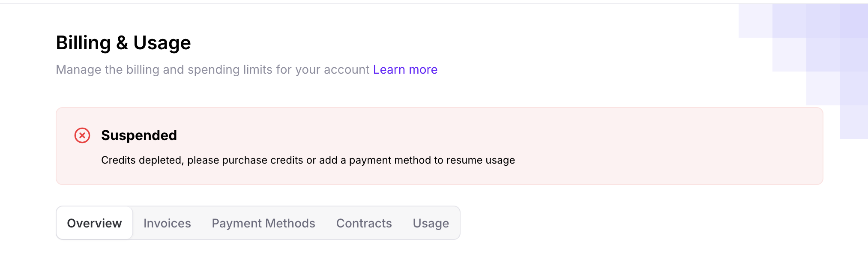Show the Usage tab

point(431,223)
